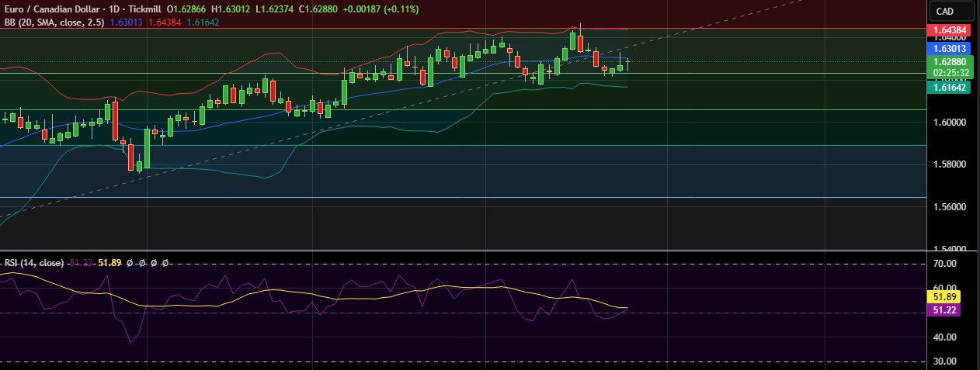This screenshot has height=370, width=980.
Task: Click the teal 1.61642 value in BB legend
Action: pyautogui.click(x=204, y=22)
